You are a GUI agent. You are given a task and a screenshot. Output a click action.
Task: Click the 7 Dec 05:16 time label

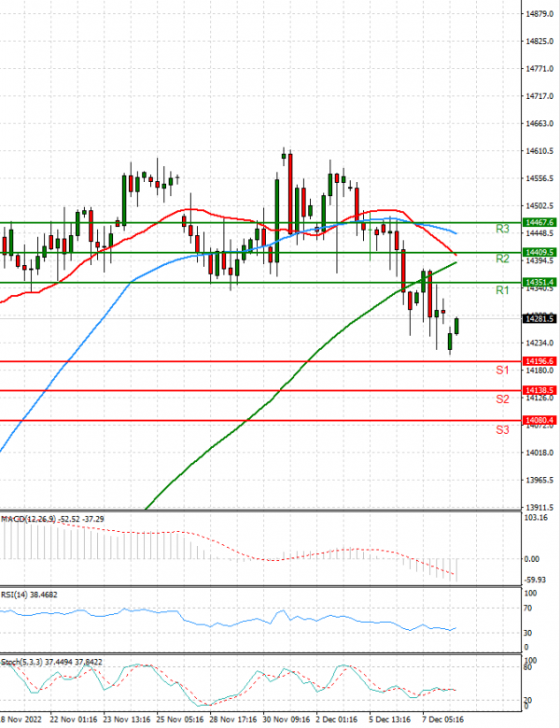443,720
